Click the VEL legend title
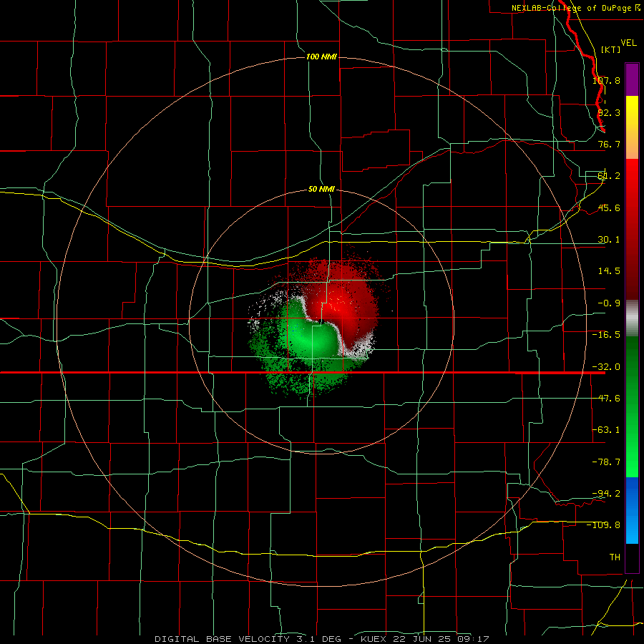 click(628, 43)
